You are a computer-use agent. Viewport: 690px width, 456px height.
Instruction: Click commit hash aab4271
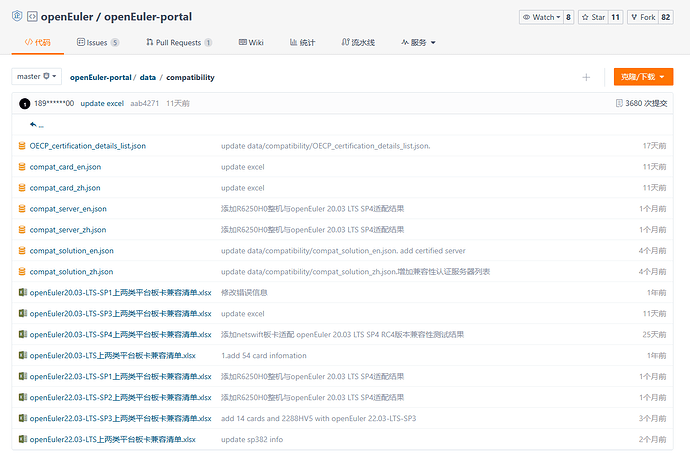[145, 103]
